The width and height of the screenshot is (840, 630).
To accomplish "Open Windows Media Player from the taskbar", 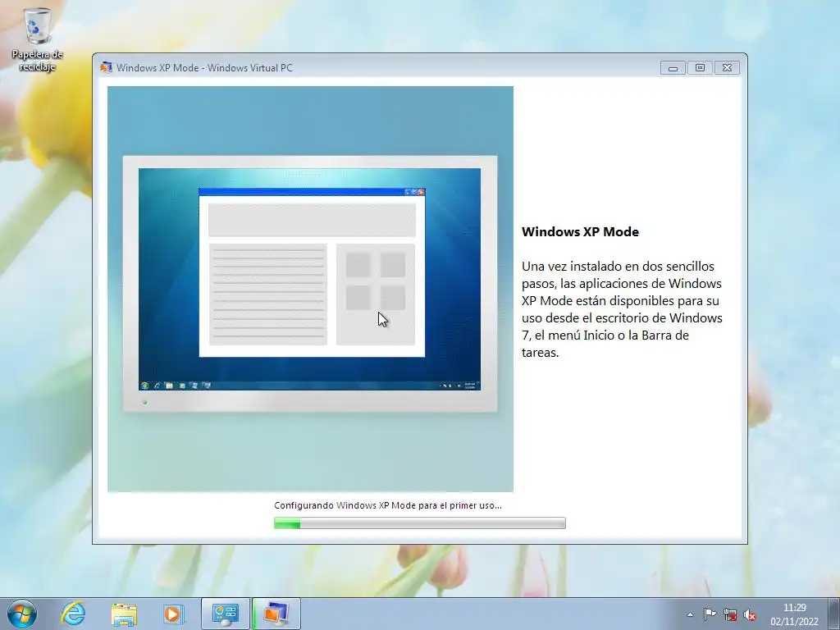I will [x=174, y=614].
